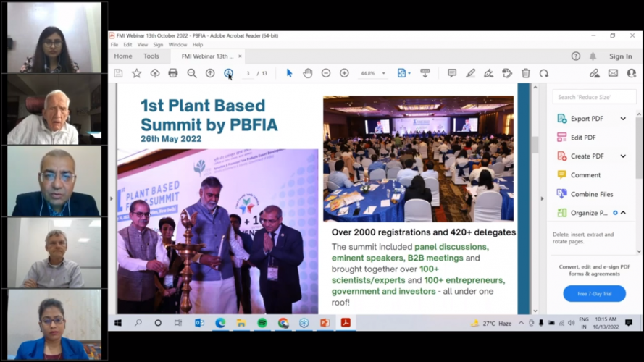Upload the file to cloud
Image resolution: width=644 pixels, height=362 pixels.
(x=155, y=73)
